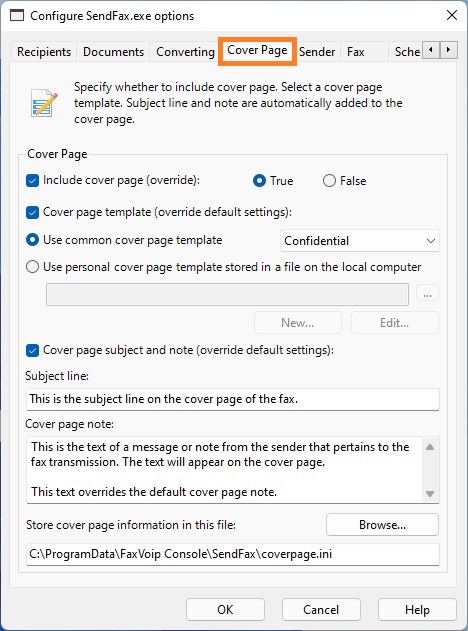Select the False radio option

(x=329, y=181)
